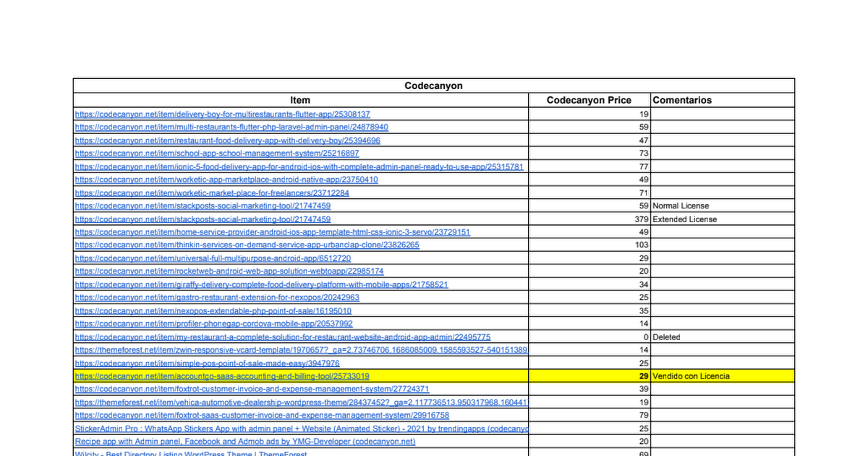Viewport: 868px width, 456px height.
Task: Select the price cell showing 379
Action: tap(589, 219)
